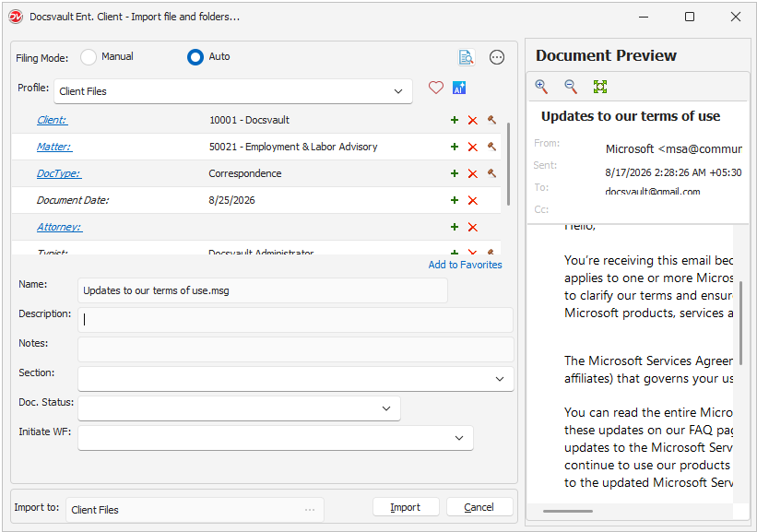The image size is (757, 532).
Task: Click the Updates to our terms preview title
Action: (631, 116)
